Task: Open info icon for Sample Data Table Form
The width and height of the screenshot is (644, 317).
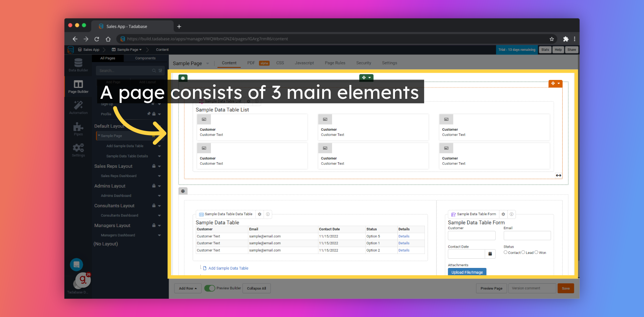Action: click(511, 214)
